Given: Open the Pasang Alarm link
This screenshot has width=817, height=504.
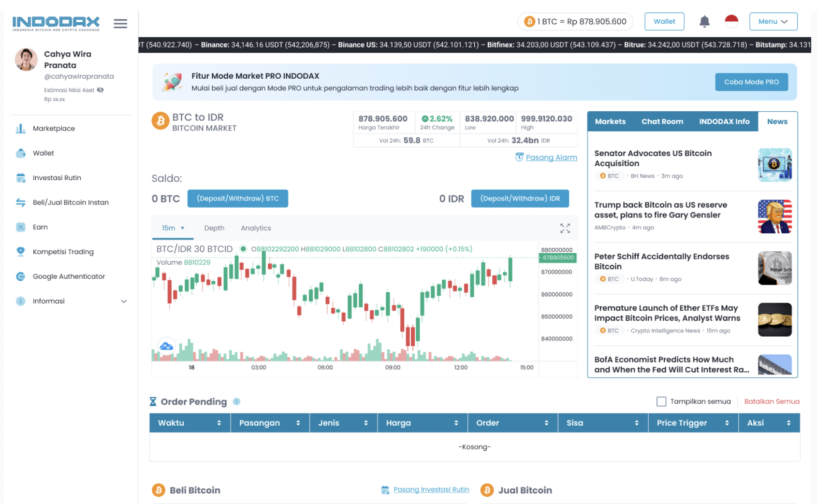Looking at the screenshot, I should (551, 158).
